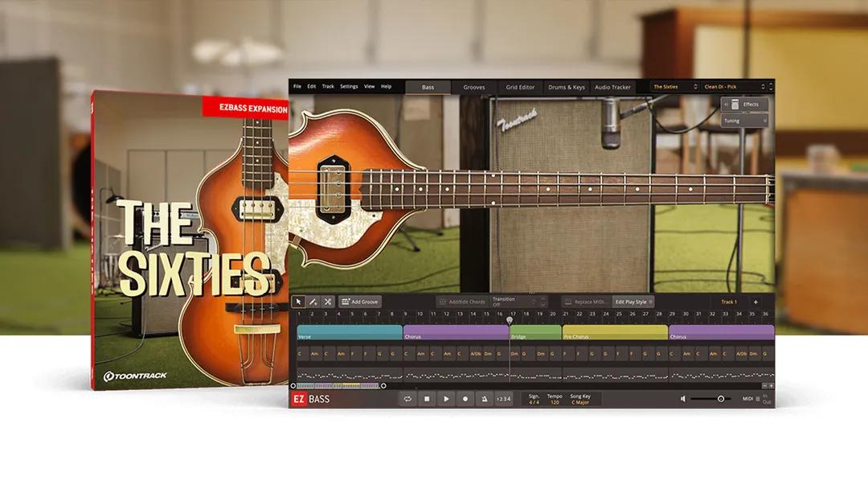Select the first Chorus song block
Viewport: 868px width, 489px height.
457,332
